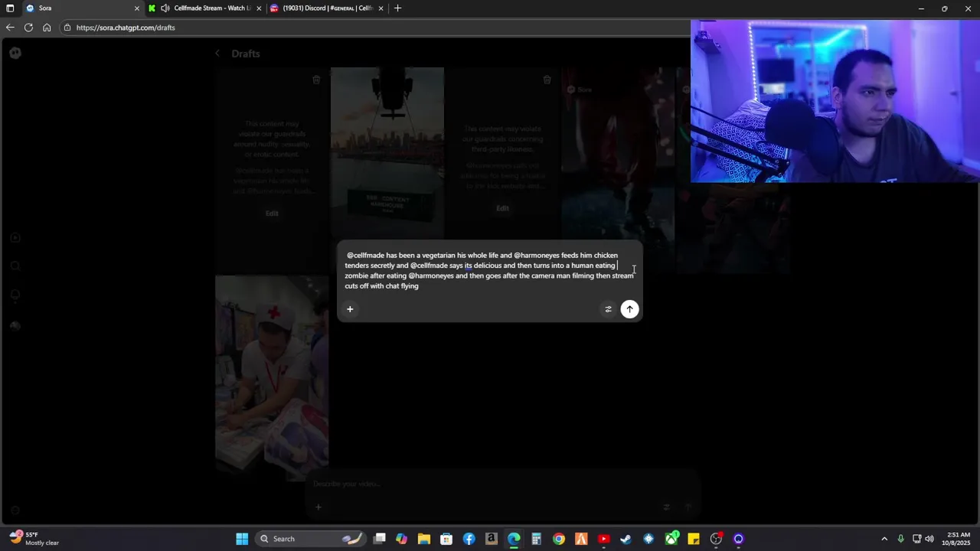Delete the third draft via trash icon

pyautogui.click(x=547, y=80)
